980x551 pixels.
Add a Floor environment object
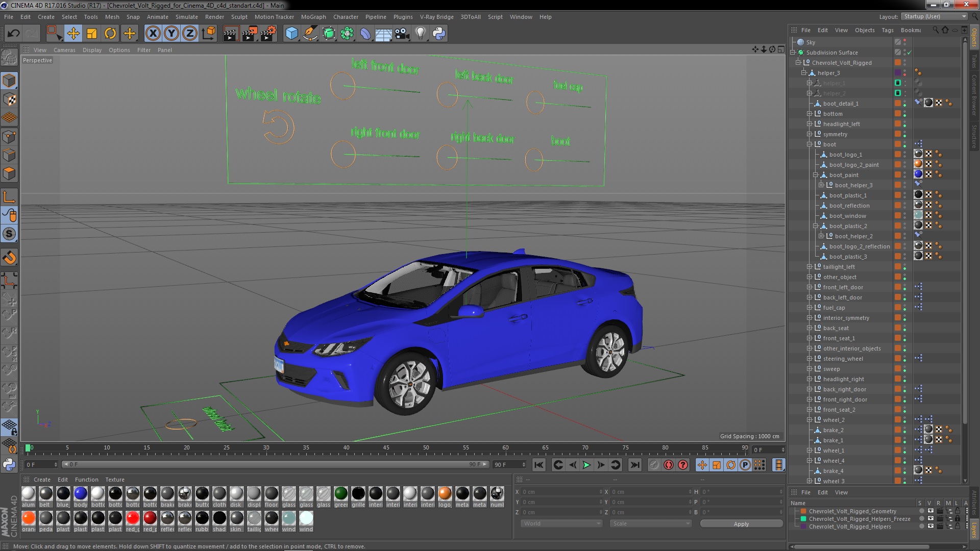pos(384,34)
